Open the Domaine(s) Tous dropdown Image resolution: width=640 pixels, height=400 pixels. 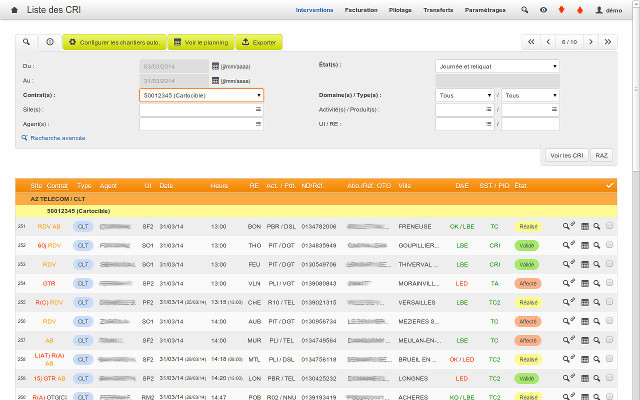coord(465,95)
